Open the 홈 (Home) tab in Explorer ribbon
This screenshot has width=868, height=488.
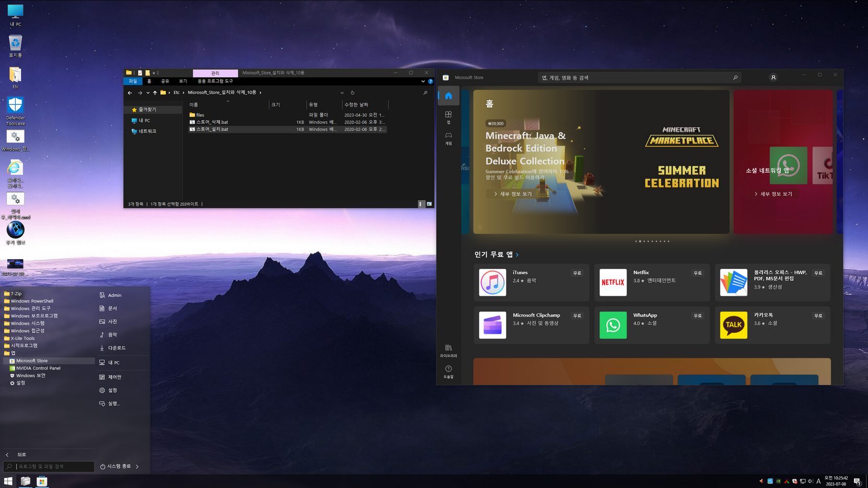(149, 81)
